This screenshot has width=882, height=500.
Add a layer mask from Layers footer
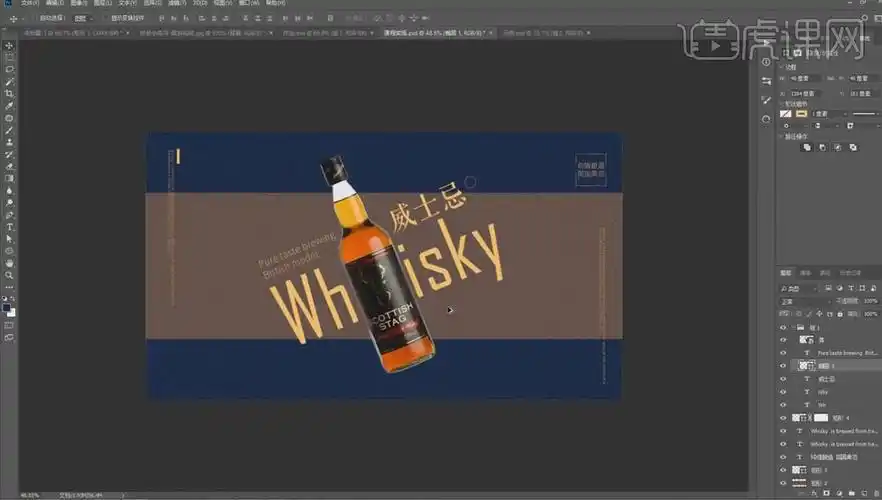826,493
